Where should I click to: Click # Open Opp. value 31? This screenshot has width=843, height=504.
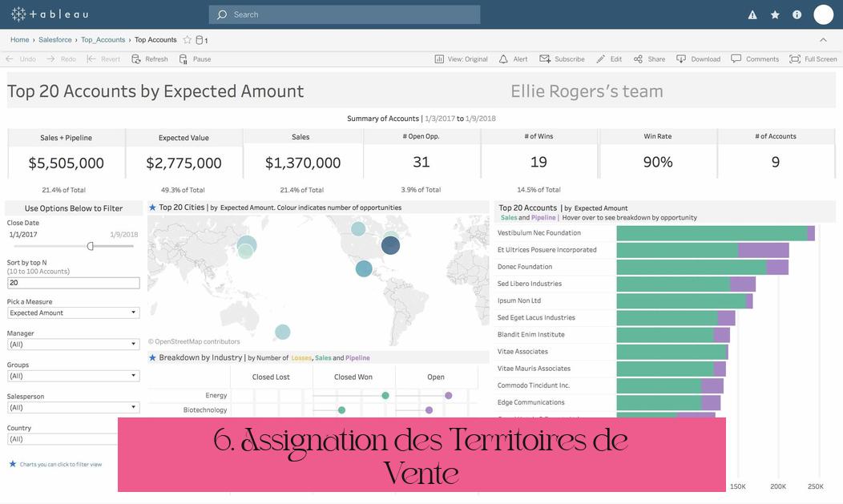click(421, 162)
